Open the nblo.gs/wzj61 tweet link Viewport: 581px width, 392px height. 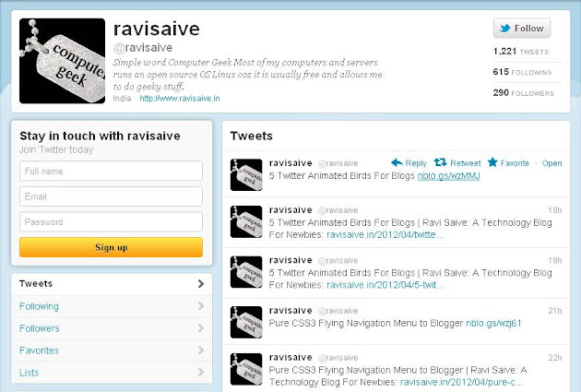493,323
